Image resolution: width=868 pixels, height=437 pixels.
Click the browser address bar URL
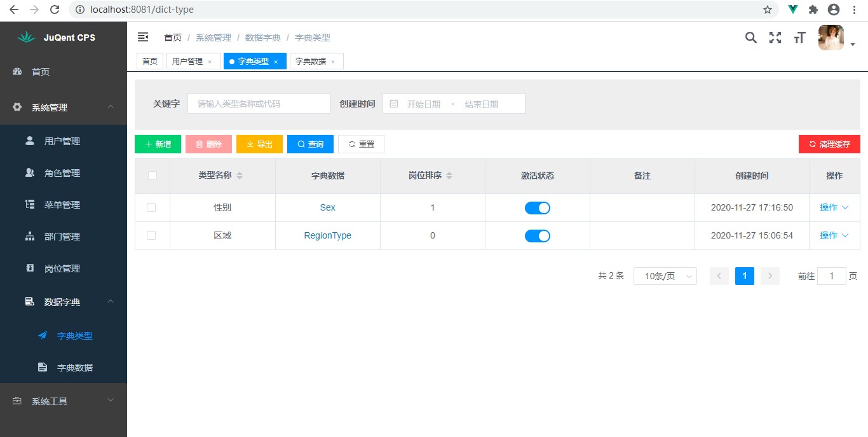(142, 10)
